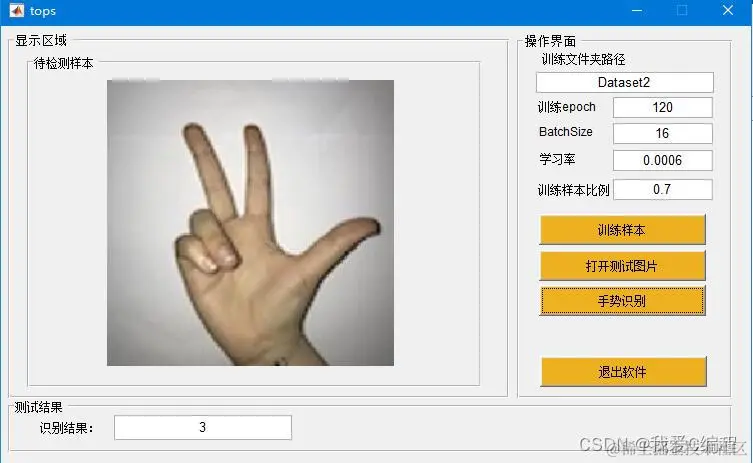Close the tops window

[x=728, y=11]
